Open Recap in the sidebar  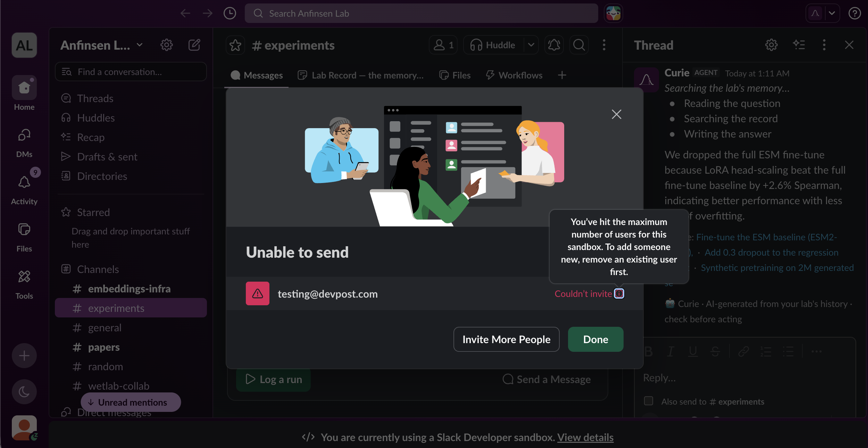pos(131,137)
